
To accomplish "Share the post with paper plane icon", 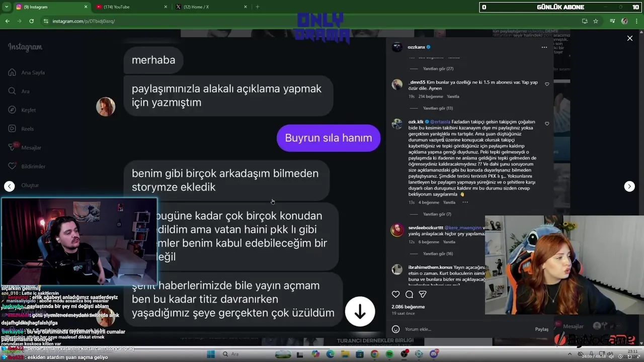I will click(423, 294).
